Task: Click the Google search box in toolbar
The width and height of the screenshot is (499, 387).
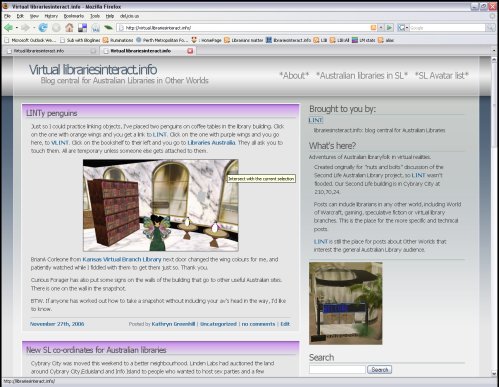Action: 447,28
